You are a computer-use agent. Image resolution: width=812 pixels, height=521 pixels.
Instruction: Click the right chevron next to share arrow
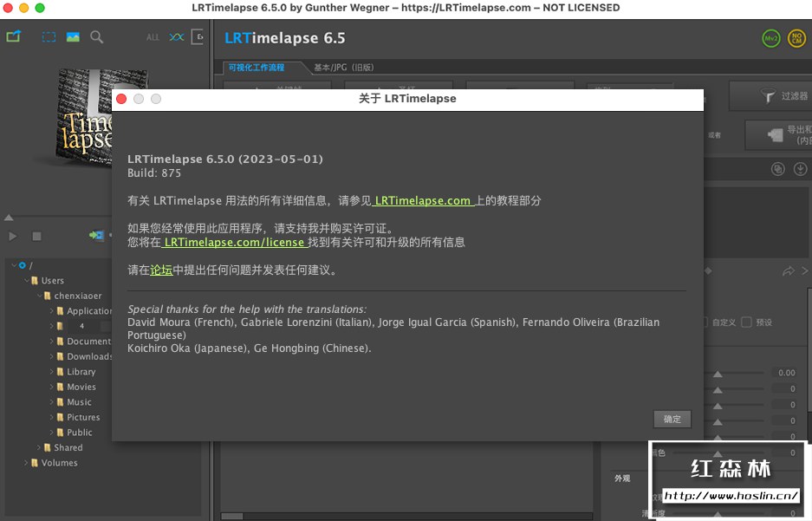[x=805, y=270]
